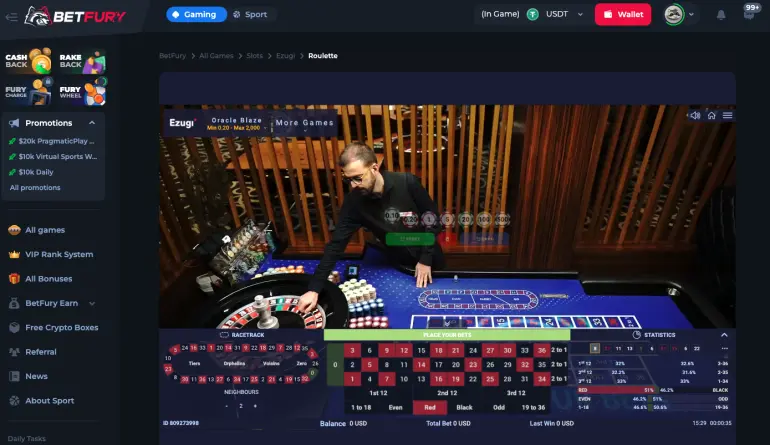Viewport: 770px width, 445px height.
Task: Open the USDT currency dropdown
Action: [580, 15]
